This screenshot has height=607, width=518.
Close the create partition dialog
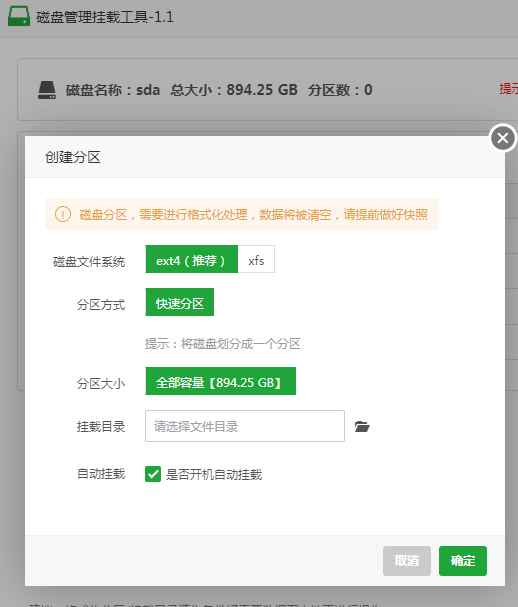pos(503,138)
